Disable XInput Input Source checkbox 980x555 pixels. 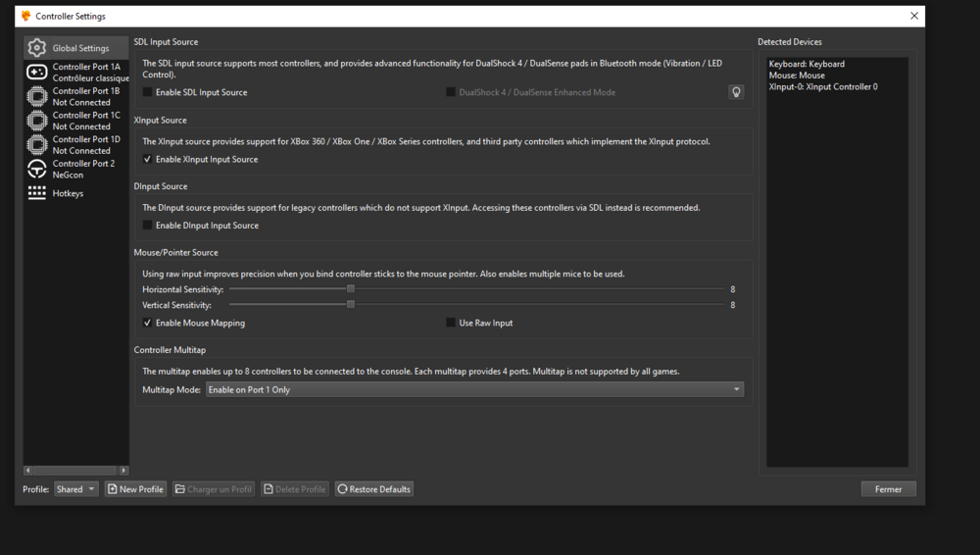(148, 159)
